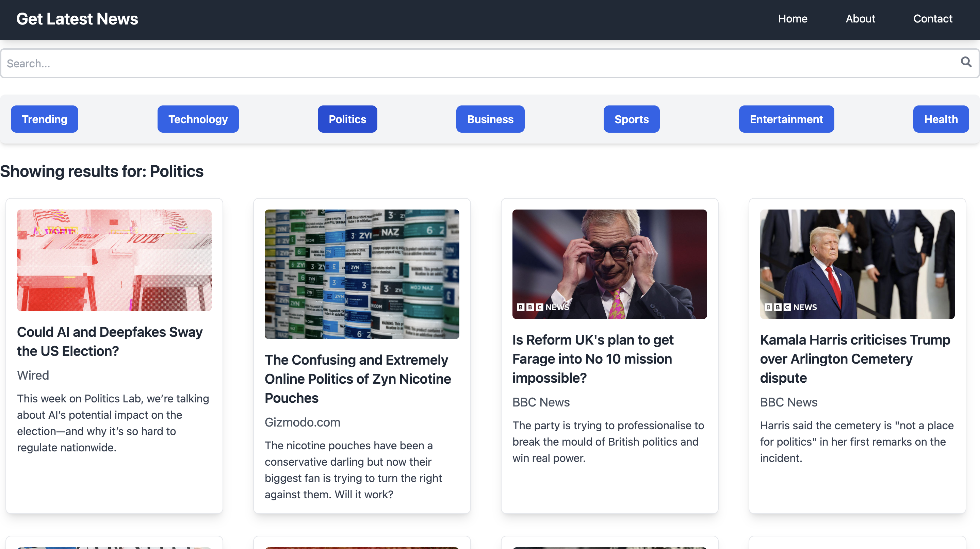Open the Zyn nicotine pouches thumbnail
This screenshot has height=549, width=980.
tap(362, 274)
